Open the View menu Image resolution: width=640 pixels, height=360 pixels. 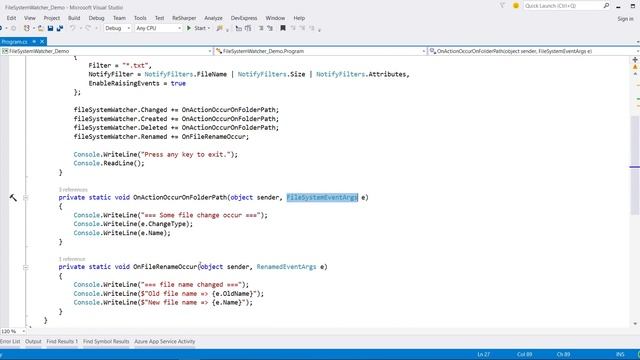pyautogui.click(x=30, y=18)
